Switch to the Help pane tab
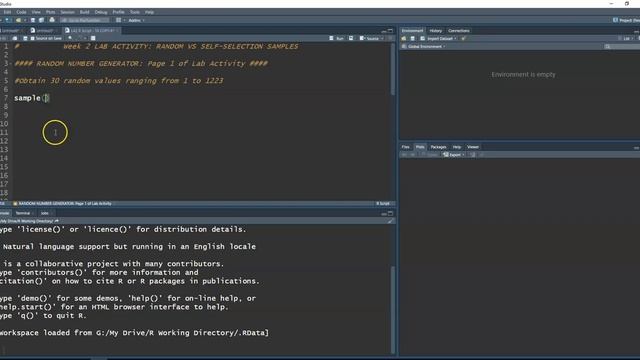640x360 pixels. tap(457, 147)
